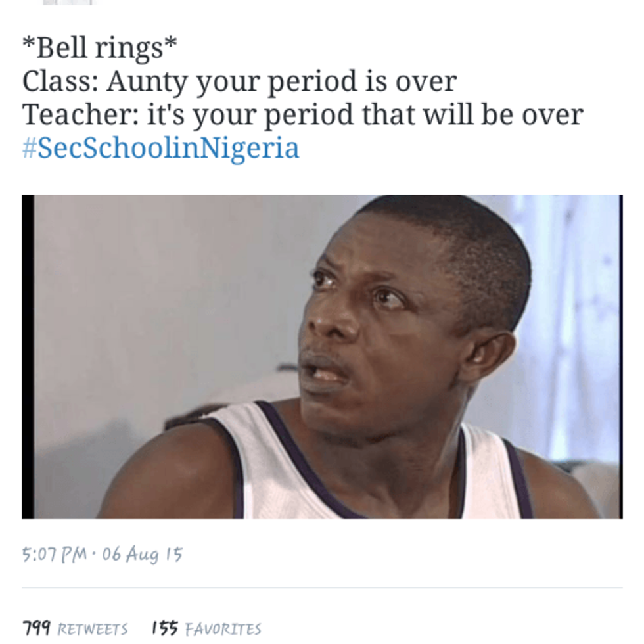Click the partial profile avatar at top
644x644 pixels.
coord(69,2)
